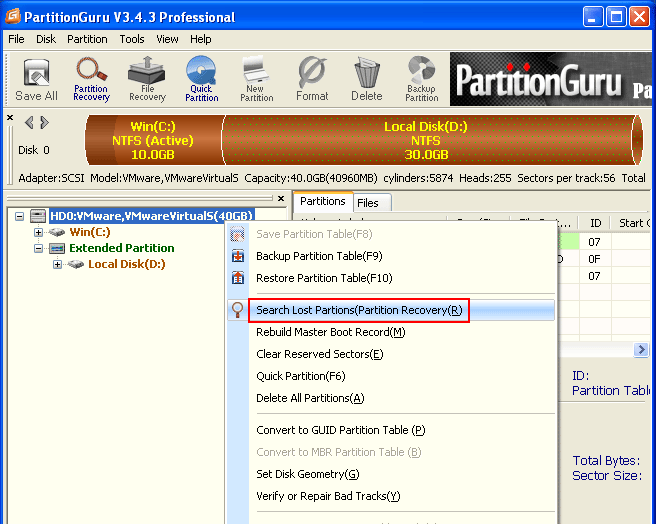Select Quick Partition(F6) in context menu

click(391, 376)
